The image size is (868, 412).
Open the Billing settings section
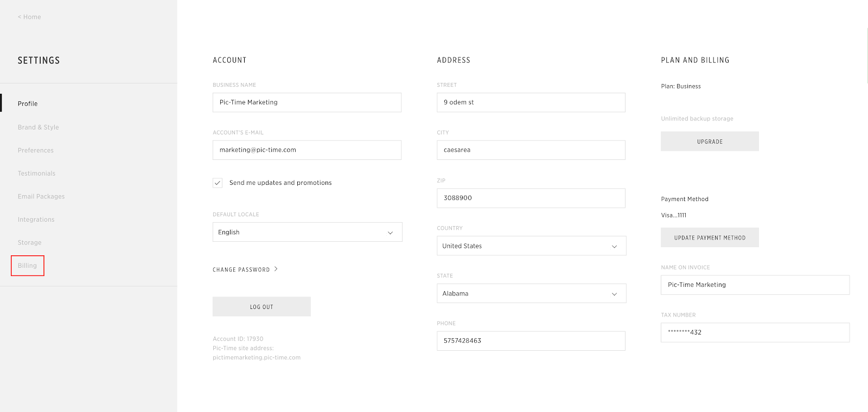27,266
